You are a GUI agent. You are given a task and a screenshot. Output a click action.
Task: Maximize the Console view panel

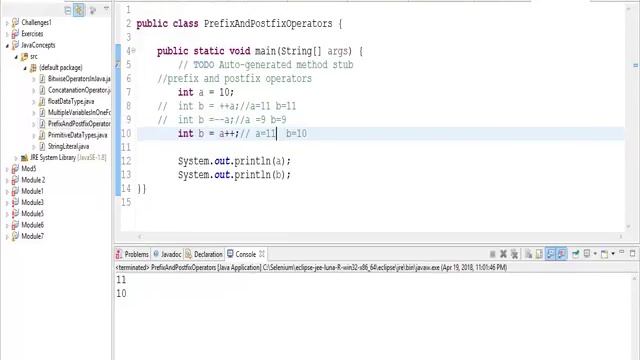pos(632,253)
